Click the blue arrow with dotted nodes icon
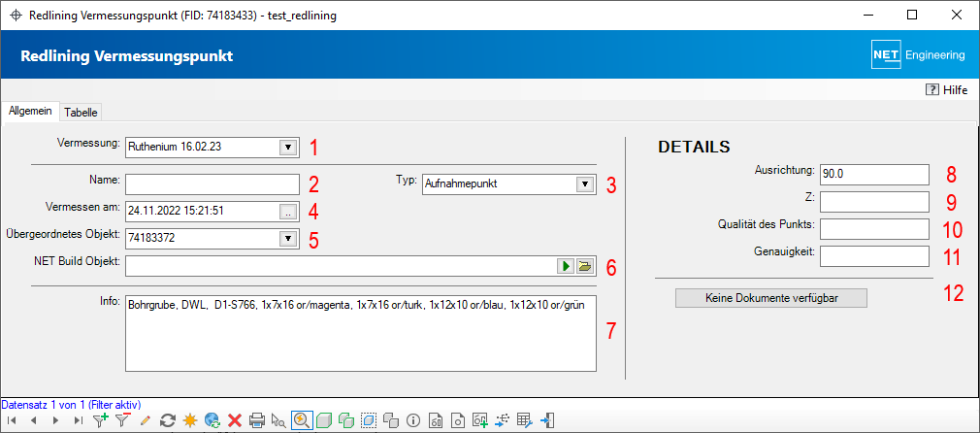Image resolution: width=980 pixels, height=433 pixels. pos(504,420)
